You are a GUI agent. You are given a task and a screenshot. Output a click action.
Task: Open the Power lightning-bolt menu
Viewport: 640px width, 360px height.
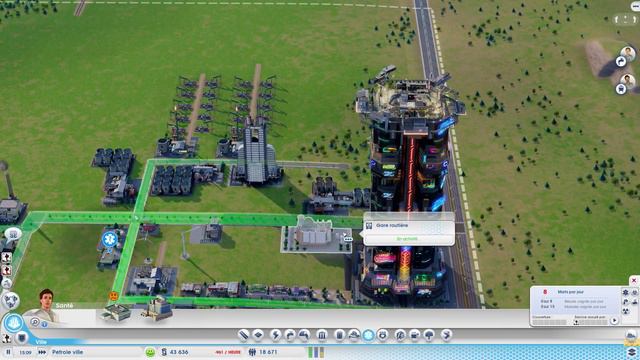276,335
